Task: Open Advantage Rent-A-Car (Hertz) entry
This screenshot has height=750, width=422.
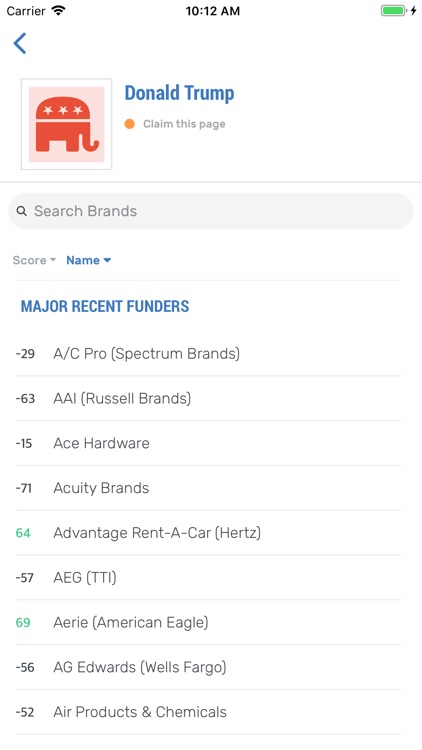Action: click(x=208, y=533)
